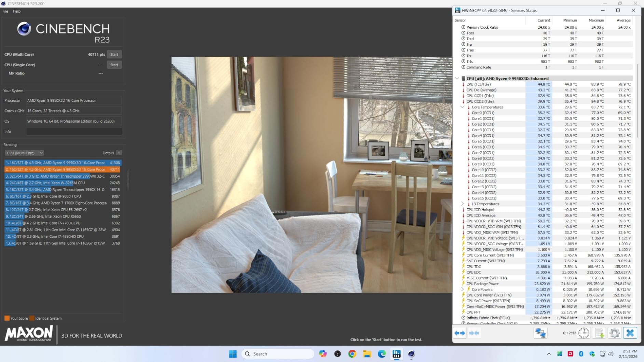Open the Help menu in Cinebench
Image resolution: width=644 pixels, height=362 pixels.
coord(16,11)
